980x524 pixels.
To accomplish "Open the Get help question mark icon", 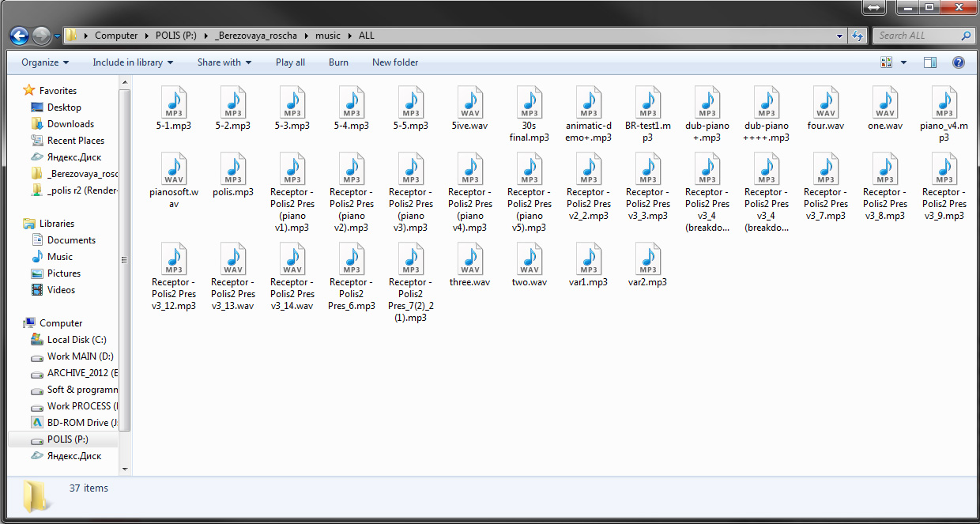I will [958, 62].
